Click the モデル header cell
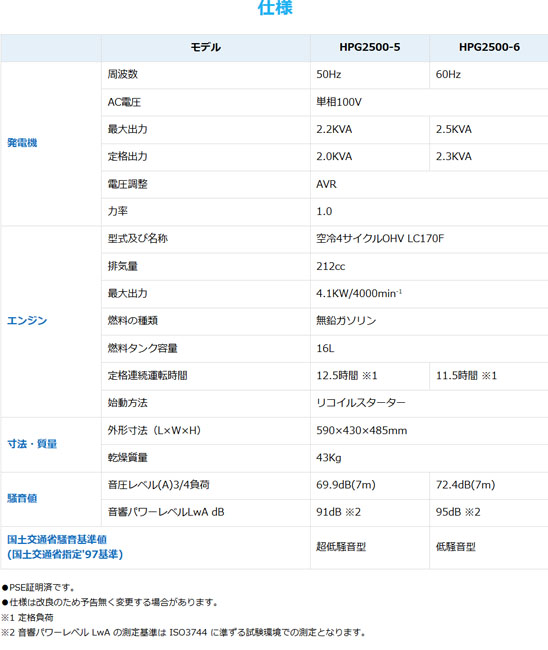This screenshot has width=548, height=650. coord(206,47)
